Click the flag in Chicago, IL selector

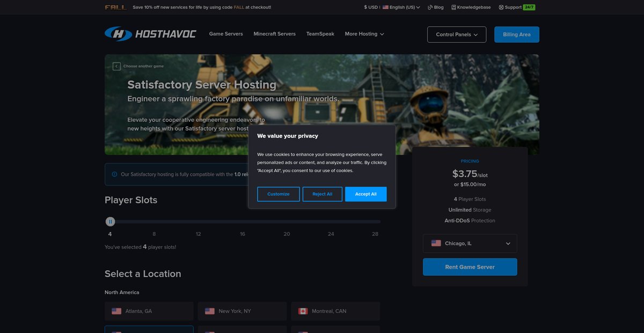[x=436, y=243]
